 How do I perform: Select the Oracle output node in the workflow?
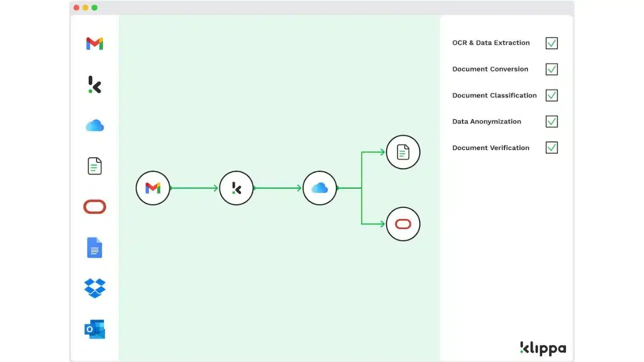[403, 224]
